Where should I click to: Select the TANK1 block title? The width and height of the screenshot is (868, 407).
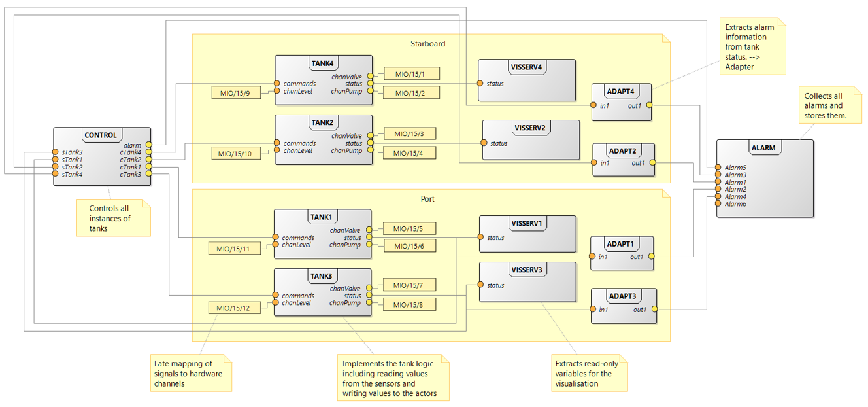pos(322,217)
